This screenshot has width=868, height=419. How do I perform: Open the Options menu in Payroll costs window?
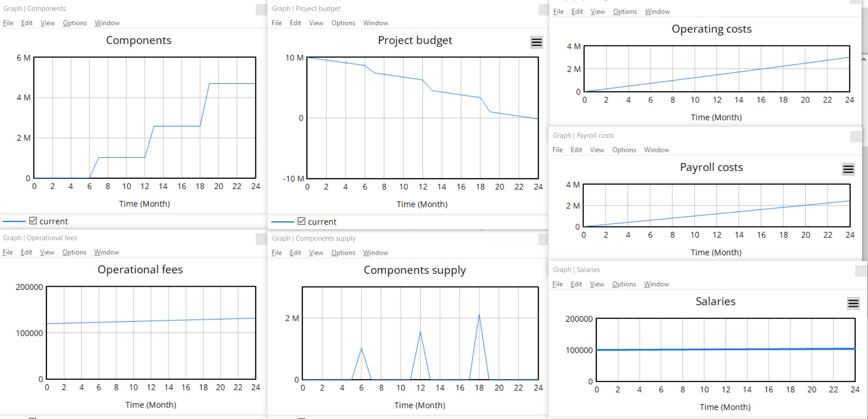(624, 150)
